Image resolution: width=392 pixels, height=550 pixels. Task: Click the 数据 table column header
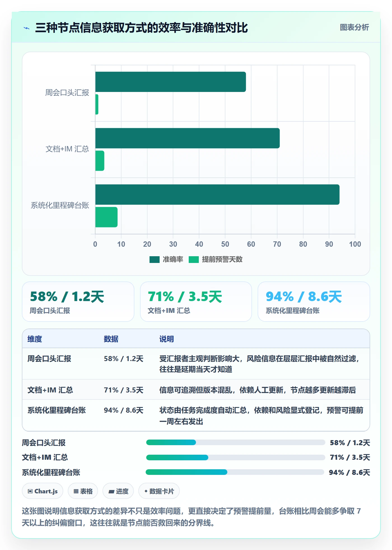[111, 339]
